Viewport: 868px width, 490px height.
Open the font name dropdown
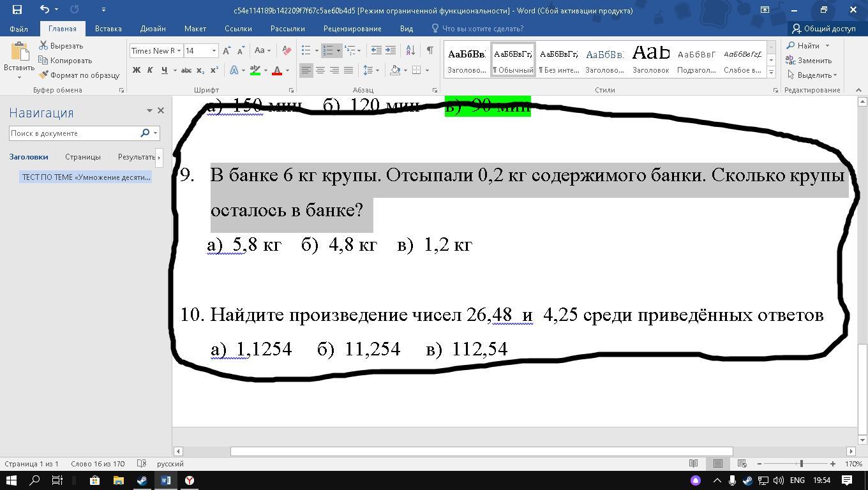point(179,51)
